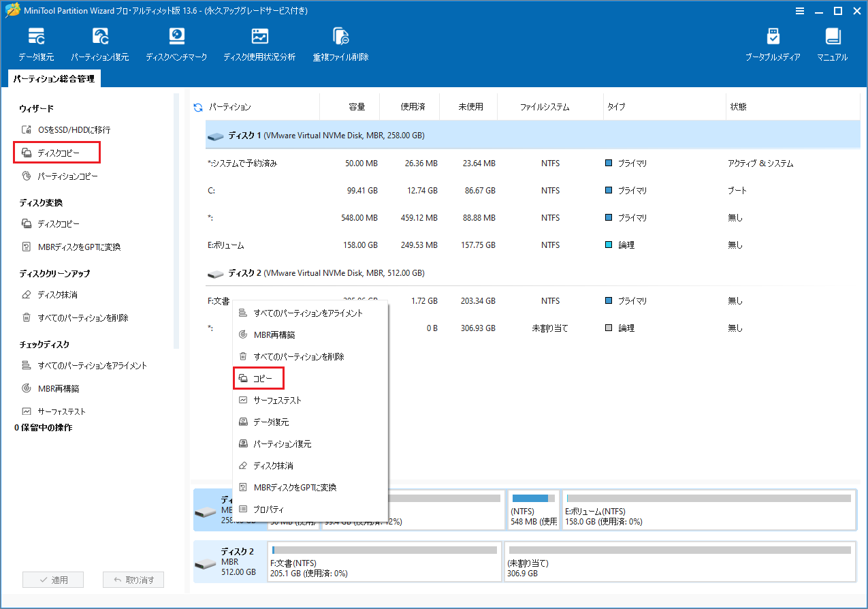868x609 pixels.
Task: Select the ディスク 1 header row
Action: tap(532, 136)
